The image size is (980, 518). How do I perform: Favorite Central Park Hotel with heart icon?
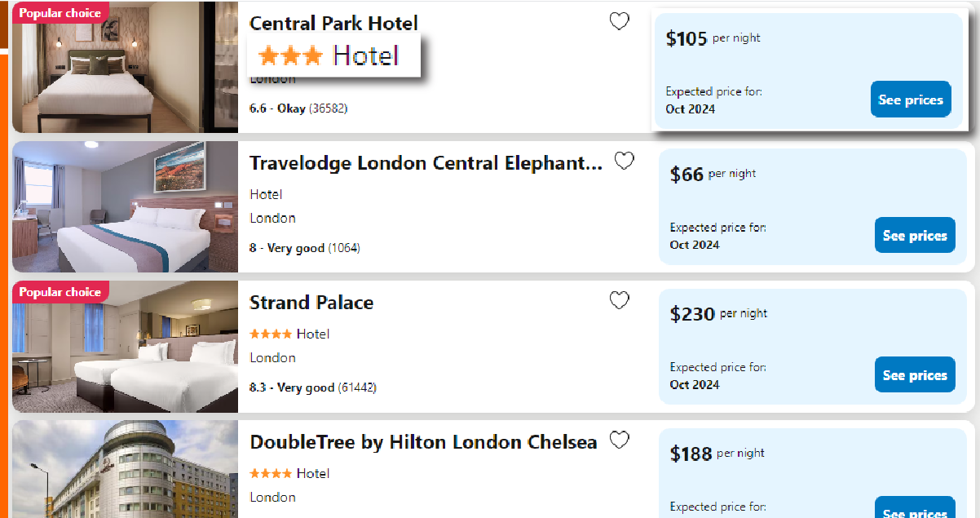tap(620, 22)
